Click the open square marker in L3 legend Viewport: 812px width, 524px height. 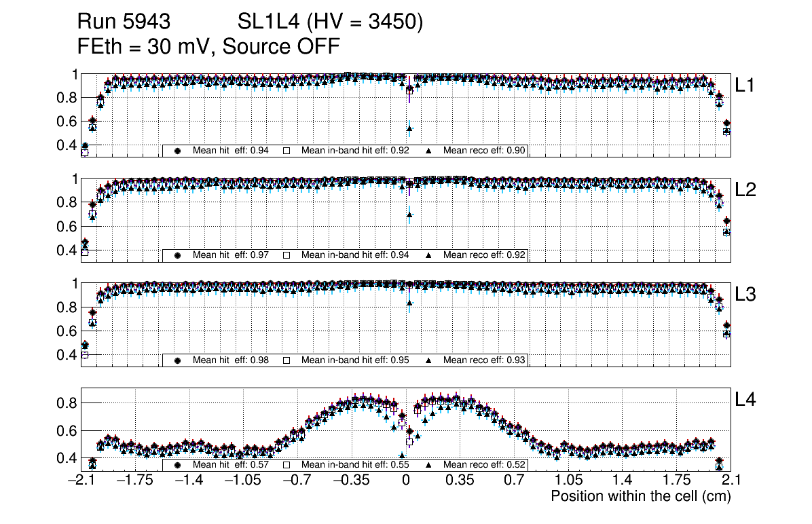point(286,360)
